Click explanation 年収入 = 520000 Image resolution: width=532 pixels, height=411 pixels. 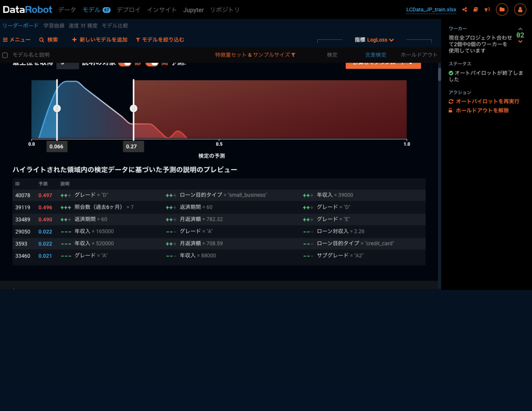pyautogui.click(x=94, y=244)
